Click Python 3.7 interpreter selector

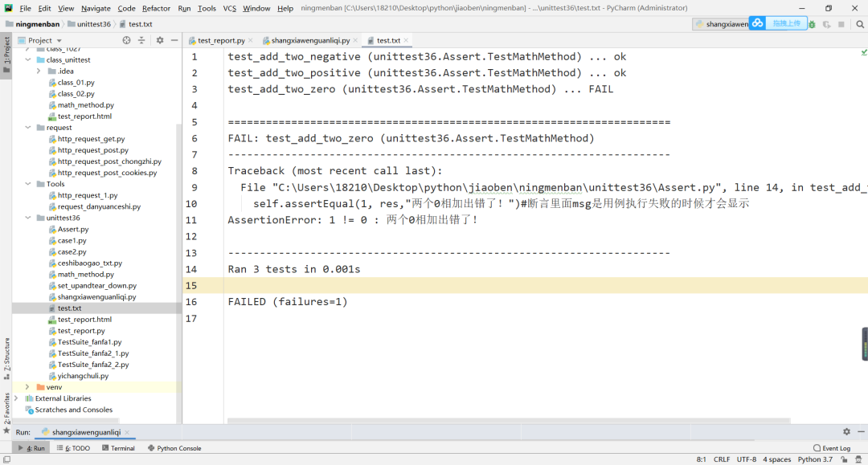coord(815,459)
